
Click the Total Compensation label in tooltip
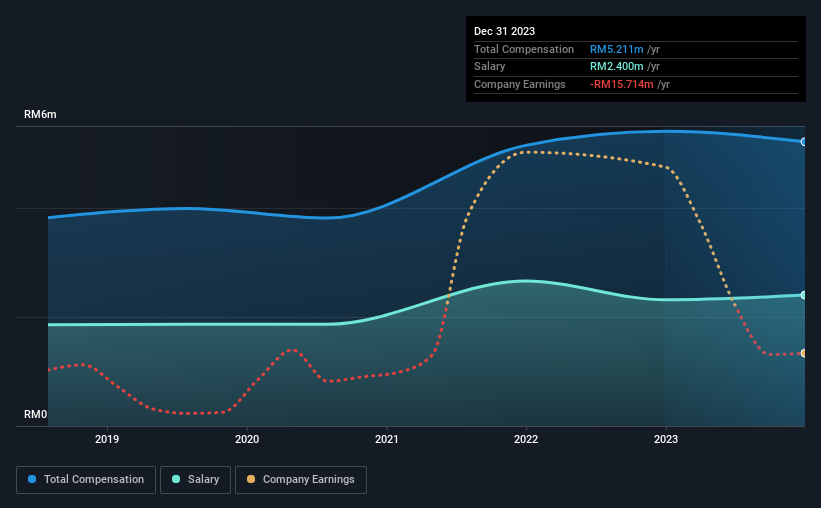(524, 49)
